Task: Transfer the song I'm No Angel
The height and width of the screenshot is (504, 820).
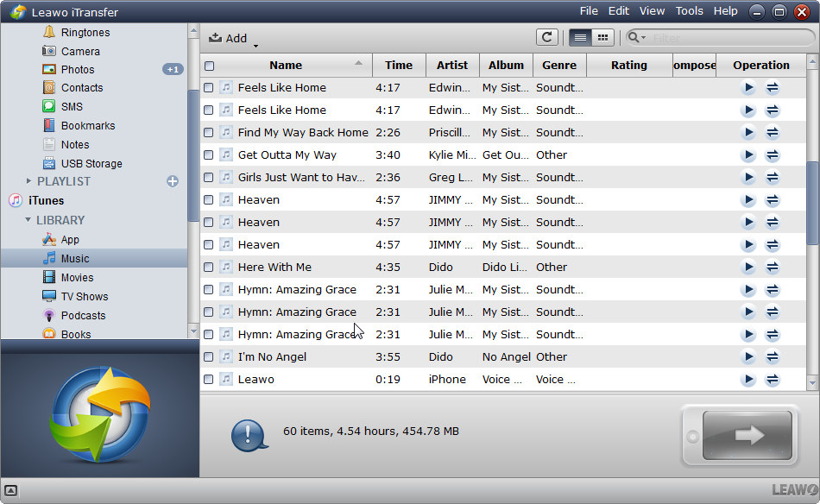Action: pyautogui.click(x=773, y=357)
